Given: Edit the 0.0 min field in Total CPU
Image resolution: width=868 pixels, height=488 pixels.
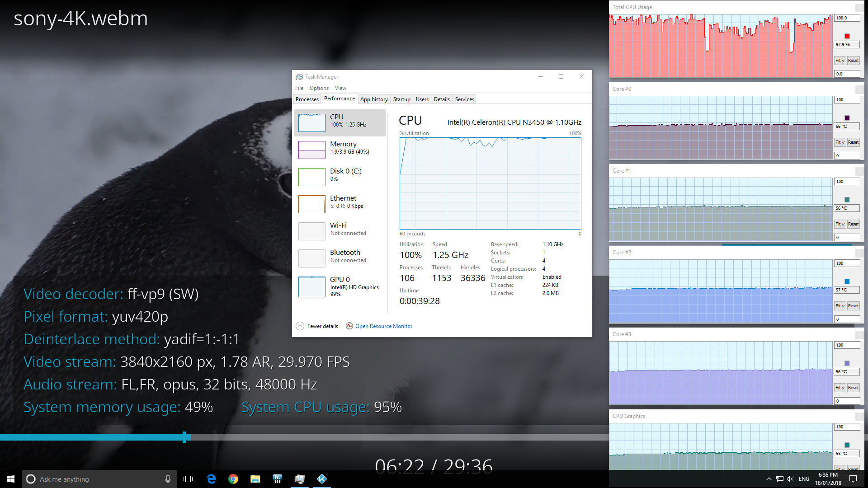Looking at the screenshot, I should tap(847, 74).
